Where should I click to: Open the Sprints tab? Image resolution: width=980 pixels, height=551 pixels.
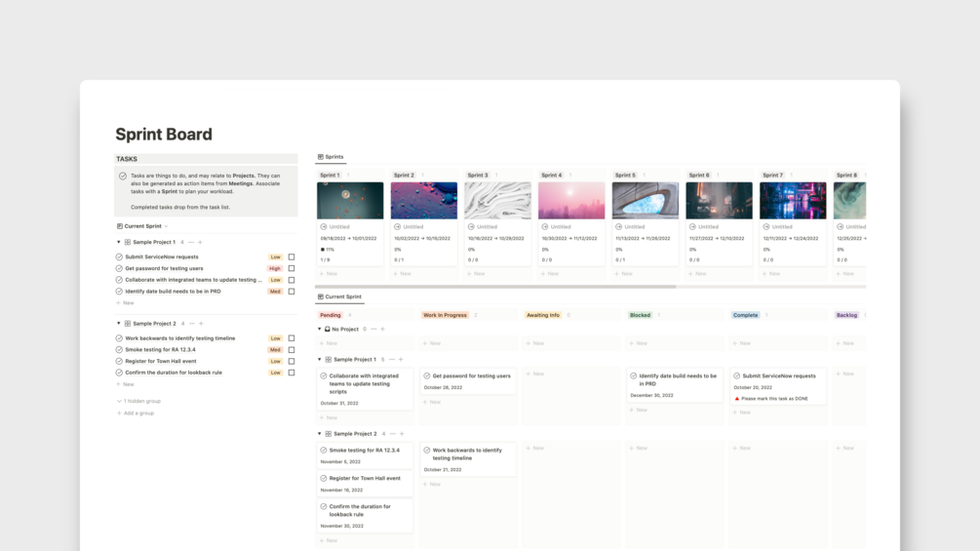pyautogui.click(x=331, y=157)
